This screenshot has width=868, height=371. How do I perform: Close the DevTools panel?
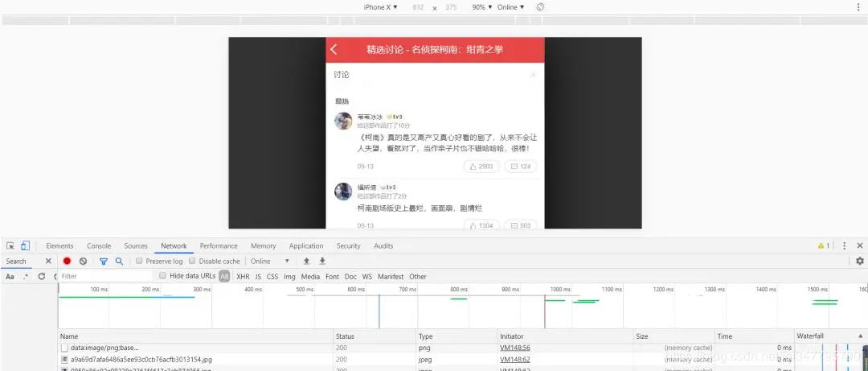860,245
